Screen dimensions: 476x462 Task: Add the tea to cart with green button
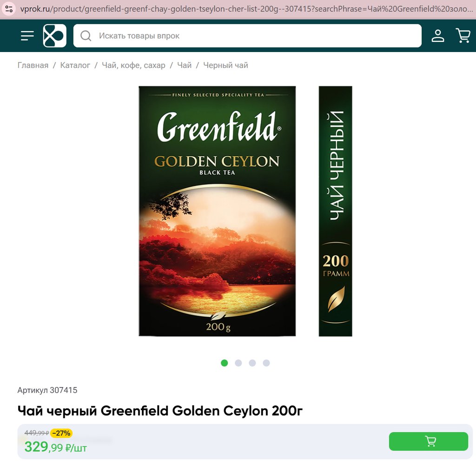(428, 441)
